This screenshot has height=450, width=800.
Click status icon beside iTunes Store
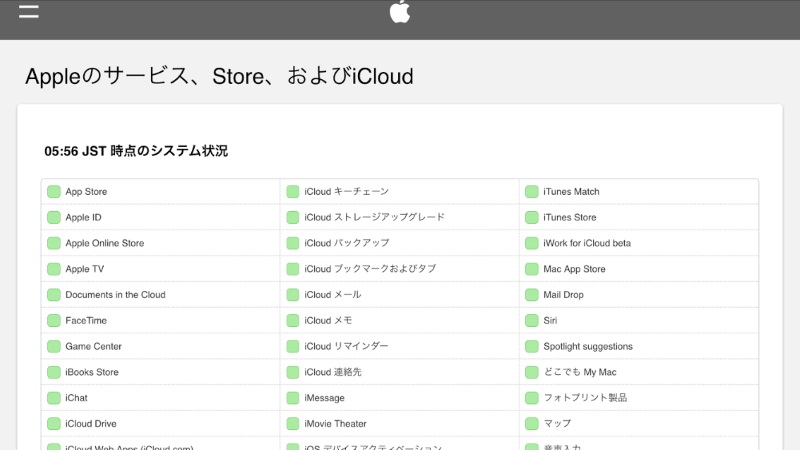532,217
